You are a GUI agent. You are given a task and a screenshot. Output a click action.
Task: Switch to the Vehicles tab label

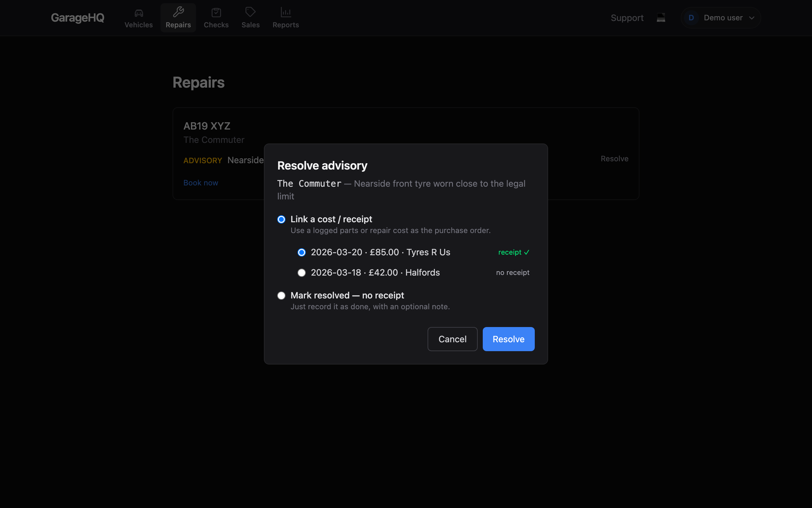[x=139, y=25]
